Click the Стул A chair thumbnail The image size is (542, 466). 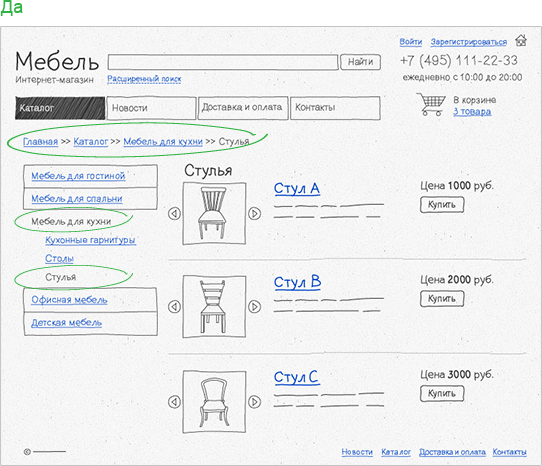214,214
